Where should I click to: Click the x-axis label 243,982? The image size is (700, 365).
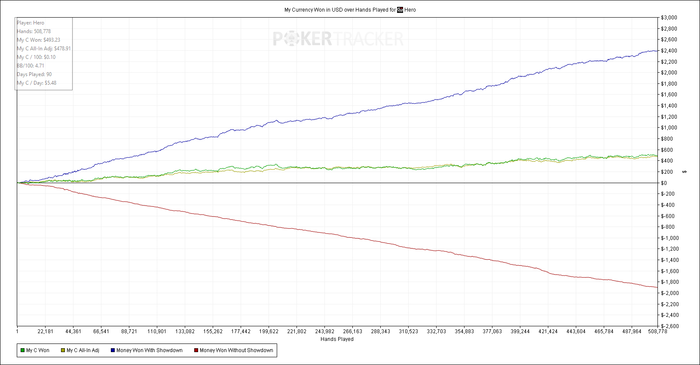tap(324, 332)
